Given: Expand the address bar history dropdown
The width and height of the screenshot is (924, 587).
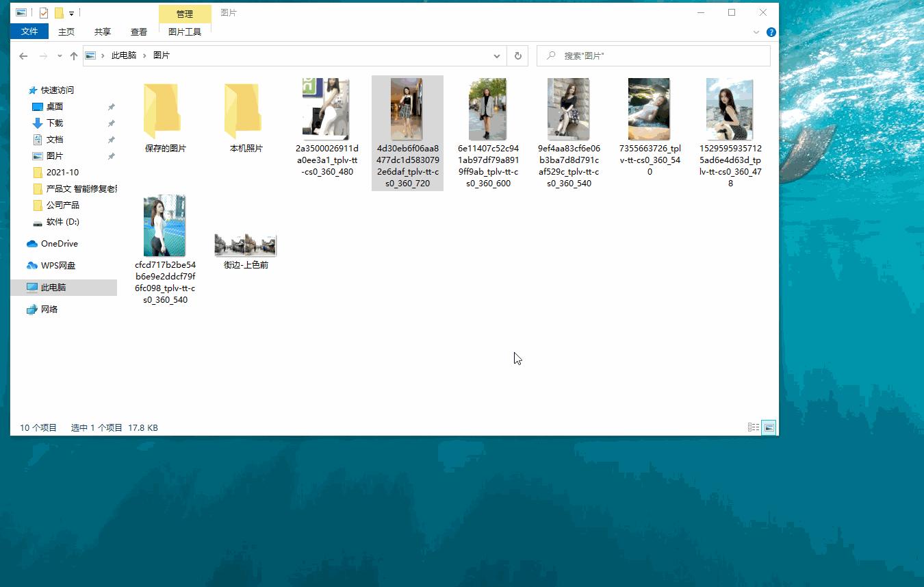Looking at the screenshot, I should pyautogui.click(x=497, y=56).
